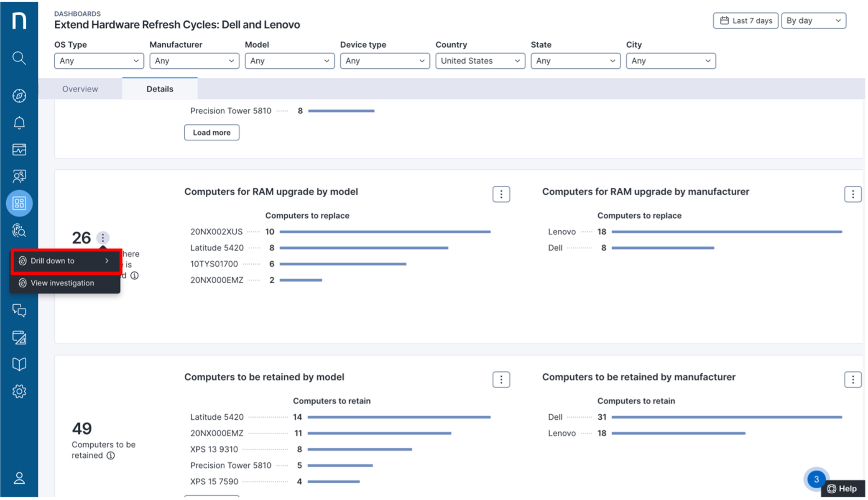
Task: Open the notifications bell icon
Action: click(19, 122)
